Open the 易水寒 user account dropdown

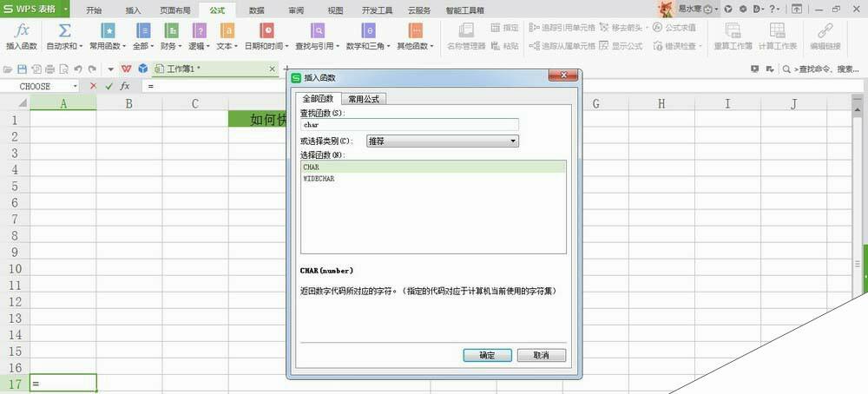click(x=716, y=9)
